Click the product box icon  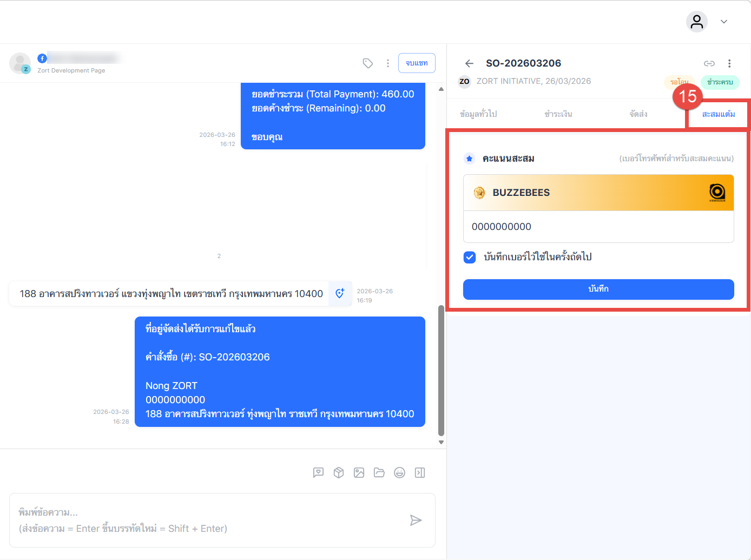pos(339,473)
